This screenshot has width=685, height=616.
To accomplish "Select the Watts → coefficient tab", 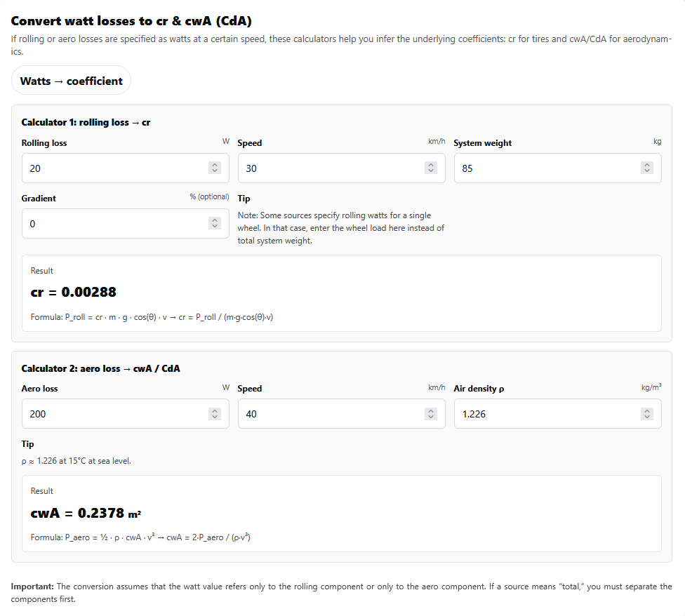I will point(71,81).
